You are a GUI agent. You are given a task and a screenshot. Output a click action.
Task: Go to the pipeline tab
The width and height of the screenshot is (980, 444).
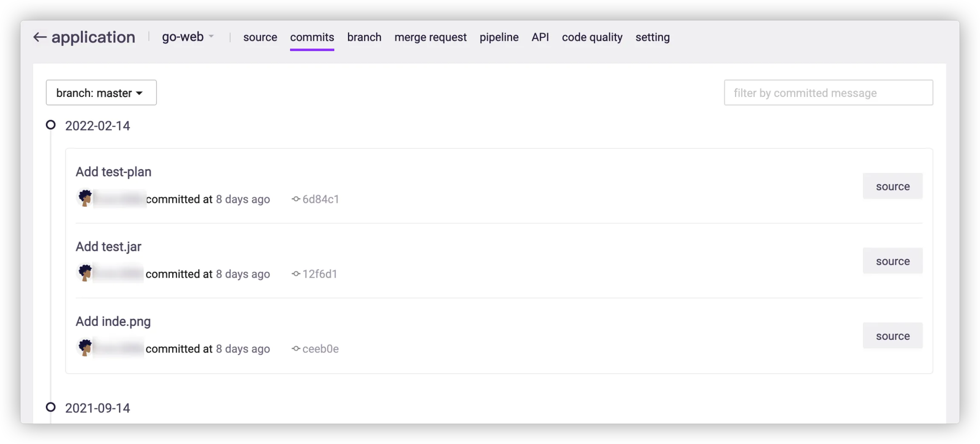[499, 37]
